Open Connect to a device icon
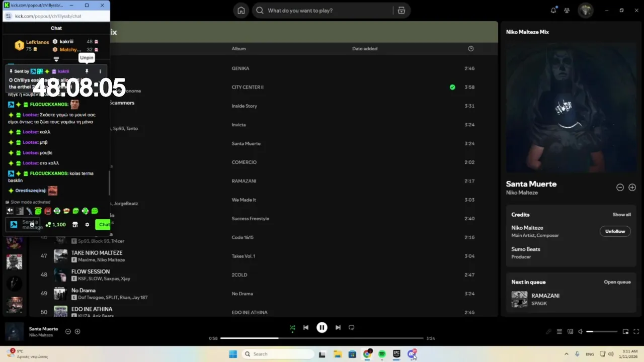 (x=570, y=332)
